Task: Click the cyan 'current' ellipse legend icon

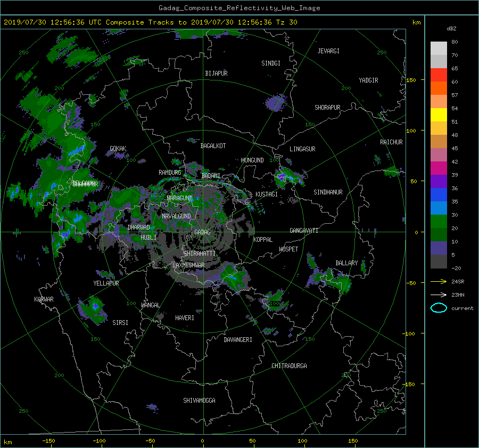Action: (439, 308)
